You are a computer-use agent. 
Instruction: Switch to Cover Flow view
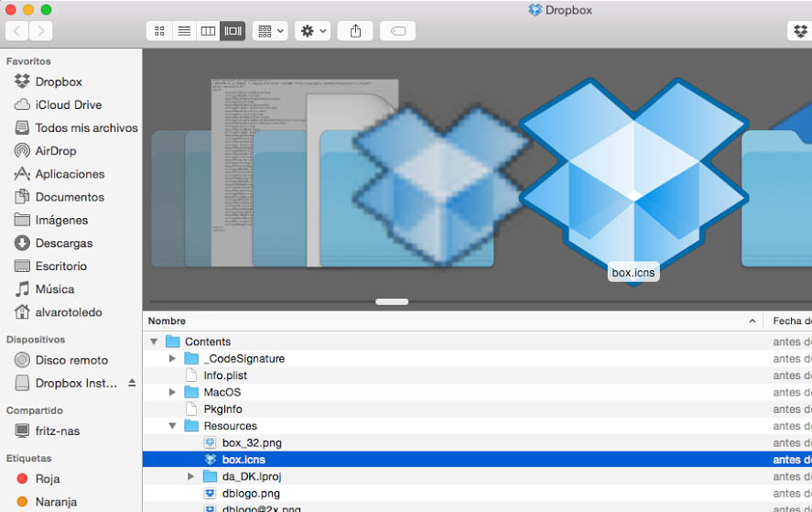point(233,31)
